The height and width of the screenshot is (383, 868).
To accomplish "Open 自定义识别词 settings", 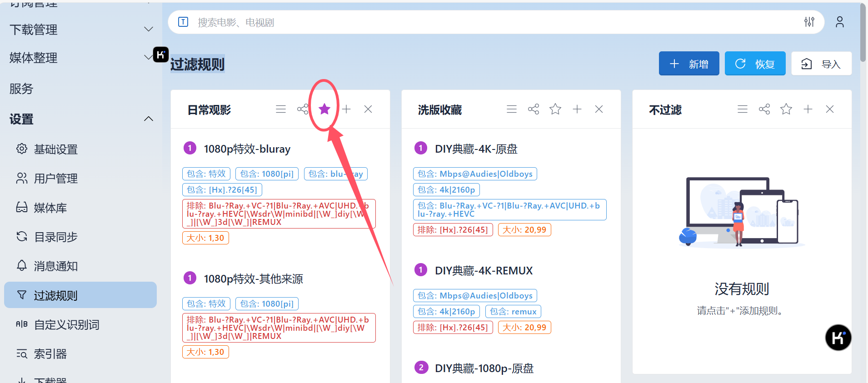I will pos(81,324).
